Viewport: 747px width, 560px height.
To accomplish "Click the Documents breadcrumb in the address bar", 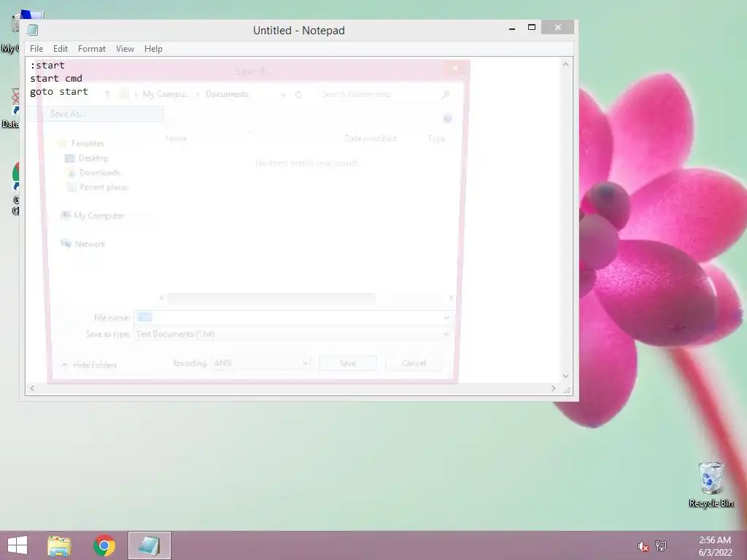I will pyautogui.click(x=228, y=94).
